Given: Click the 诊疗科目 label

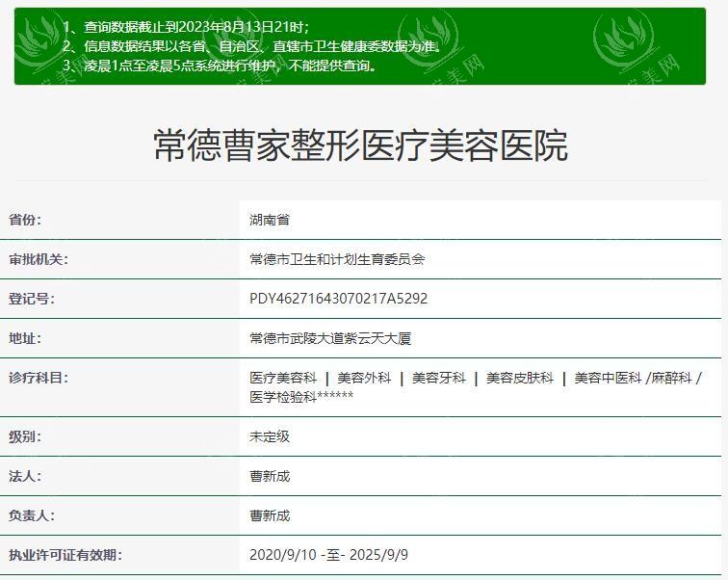Looking at the screenshot, I should [39, 378].
